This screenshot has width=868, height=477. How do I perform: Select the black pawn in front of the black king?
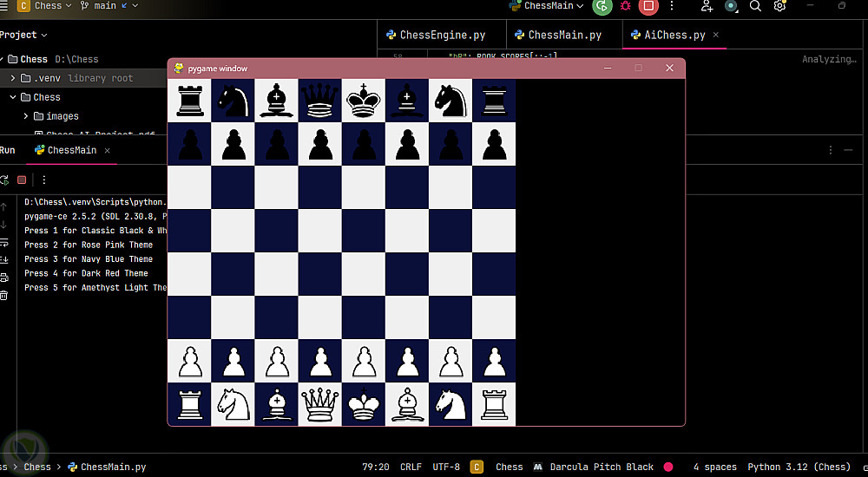coord(363,144)
